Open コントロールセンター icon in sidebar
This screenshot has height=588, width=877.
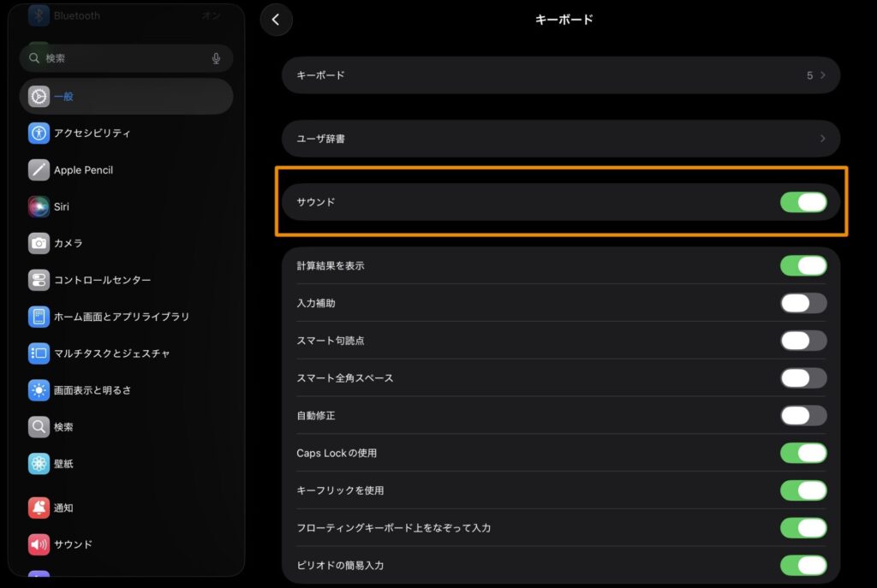39,280
